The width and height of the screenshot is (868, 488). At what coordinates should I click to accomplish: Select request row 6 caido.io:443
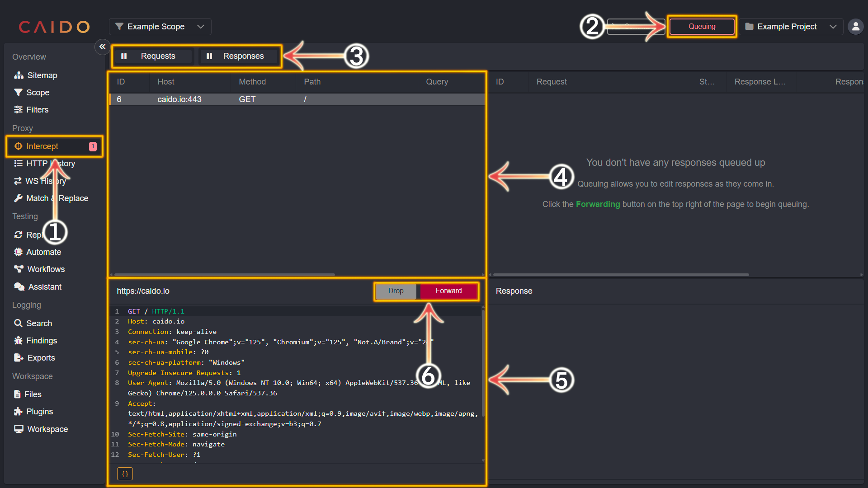click(297, 99)
